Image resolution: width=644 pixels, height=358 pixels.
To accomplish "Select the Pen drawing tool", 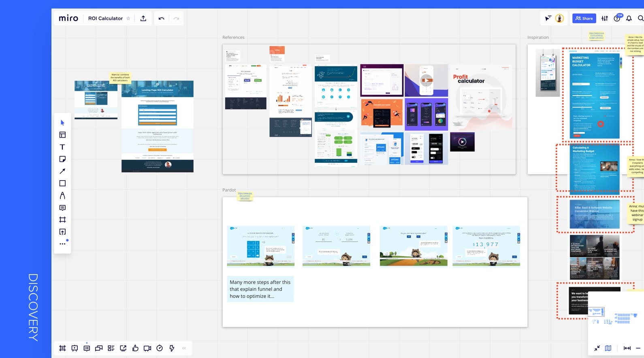I will 62,196.
